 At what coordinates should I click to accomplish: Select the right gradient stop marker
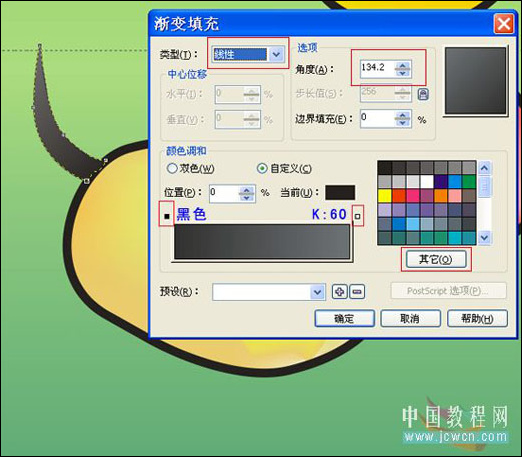[358, 216]
